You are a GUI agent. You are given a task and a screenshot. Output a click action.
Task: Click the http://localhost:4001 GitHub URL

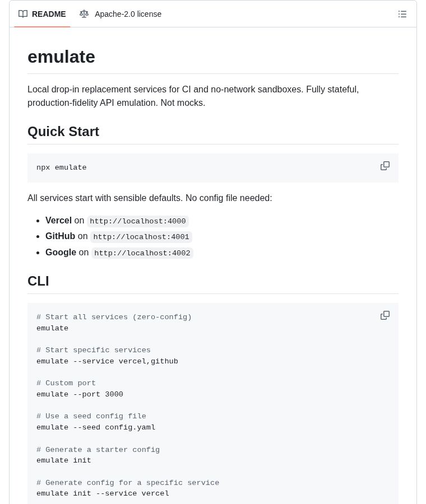141,237
